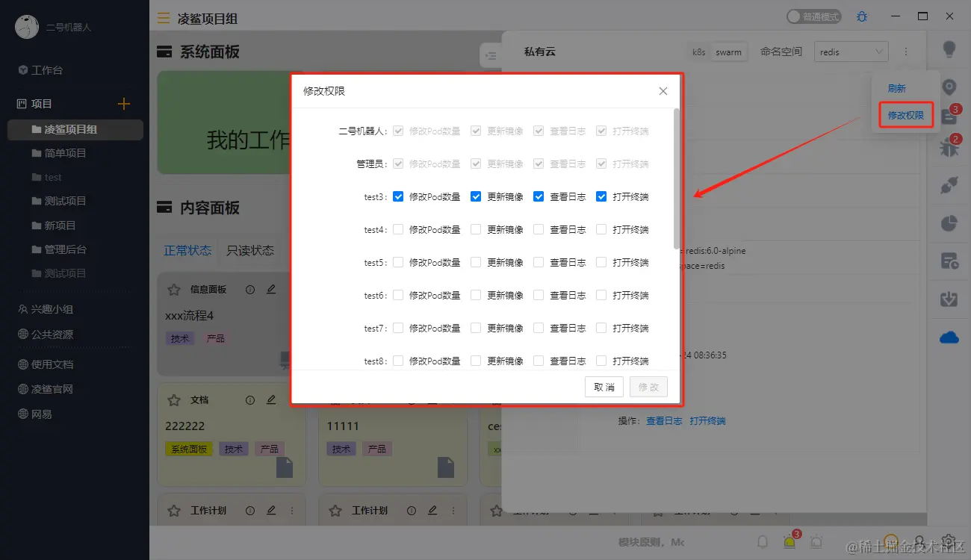The image size is (971, 560).
Task: Uncheck test3 修改Pod数量 checkbox
Action: (x=398, y=196)
